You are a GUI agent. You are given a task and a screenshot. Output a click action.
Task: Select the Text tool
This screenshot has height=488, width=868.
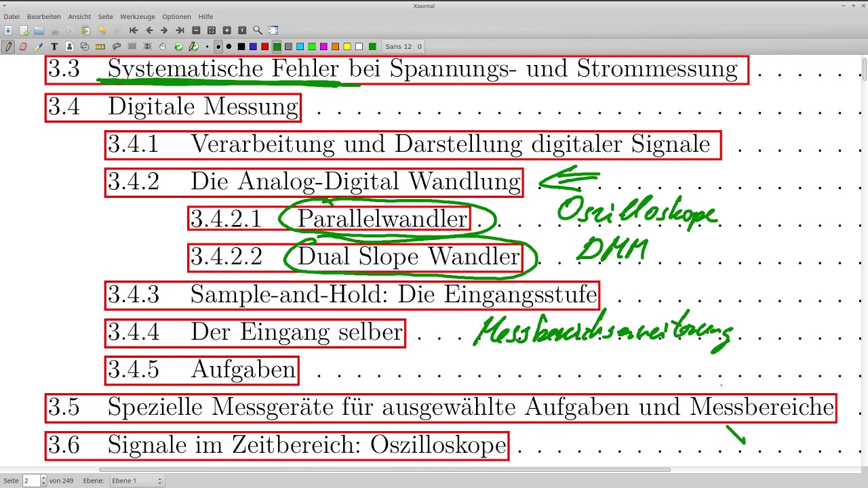pos(54,47)
